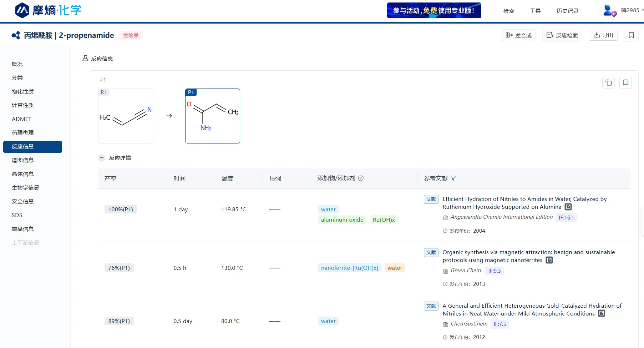Filter the 参考文献 column
This screenshot has height=348, width=644.
pos(453,178)
